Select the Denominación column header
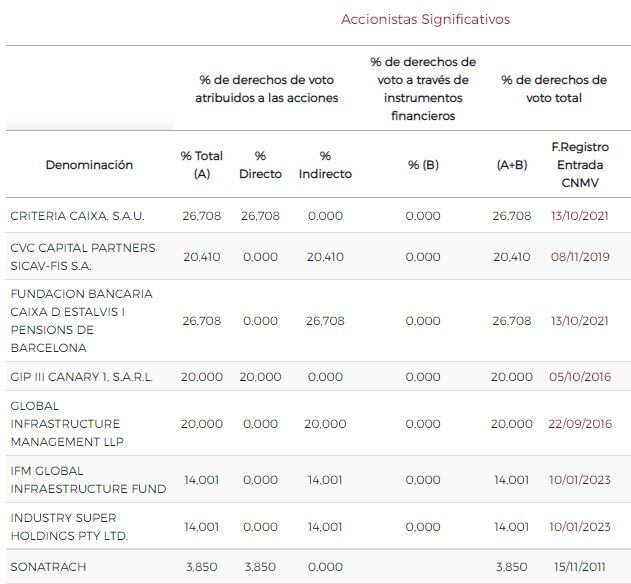 tap(89, 165)
